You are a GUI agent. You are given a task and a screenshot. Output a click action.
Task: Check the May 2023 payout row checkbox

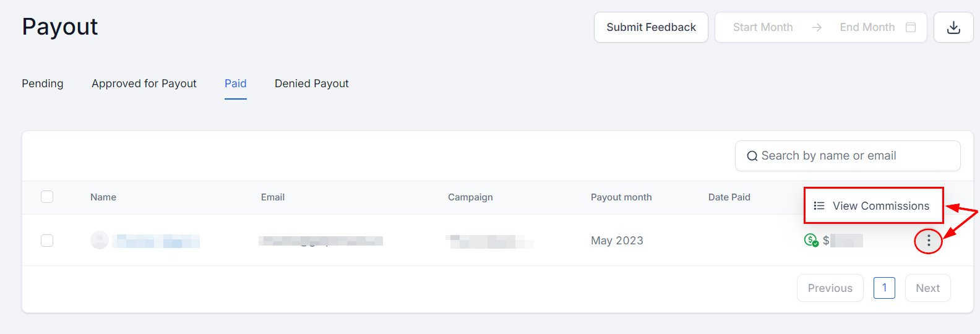(47, 241)
